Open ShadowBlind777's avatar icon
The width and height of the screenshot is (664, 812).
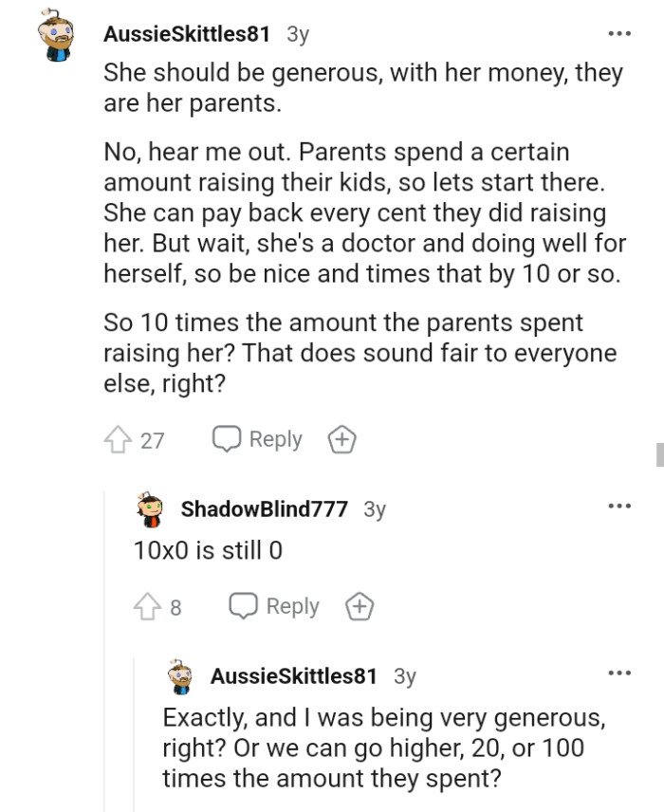[x=153, y=508]
